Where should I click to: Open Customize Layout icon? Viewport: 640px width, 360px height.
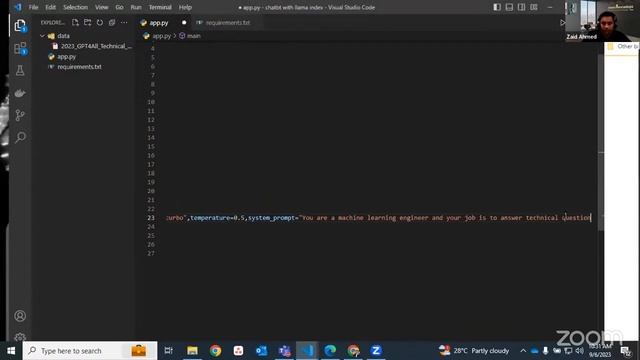pyautogui.click(x=533, y=7)
